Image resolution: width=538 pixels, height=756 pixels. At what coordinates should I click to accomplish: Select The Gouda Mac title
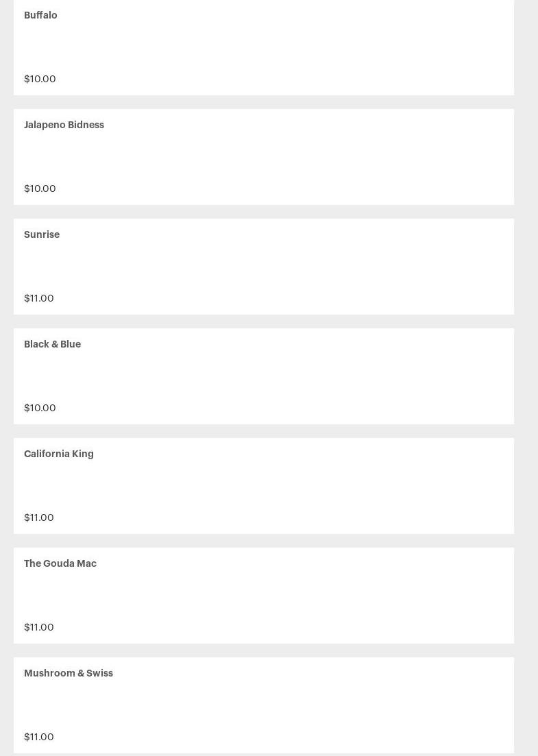[x=60, y=563]
